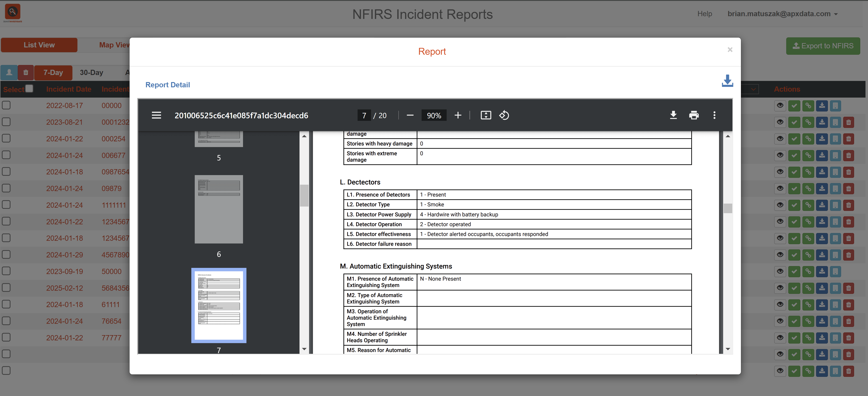Select the 30-Day filter tab
The width and height of the screenshot is (868, 396).
click(91, 72)
